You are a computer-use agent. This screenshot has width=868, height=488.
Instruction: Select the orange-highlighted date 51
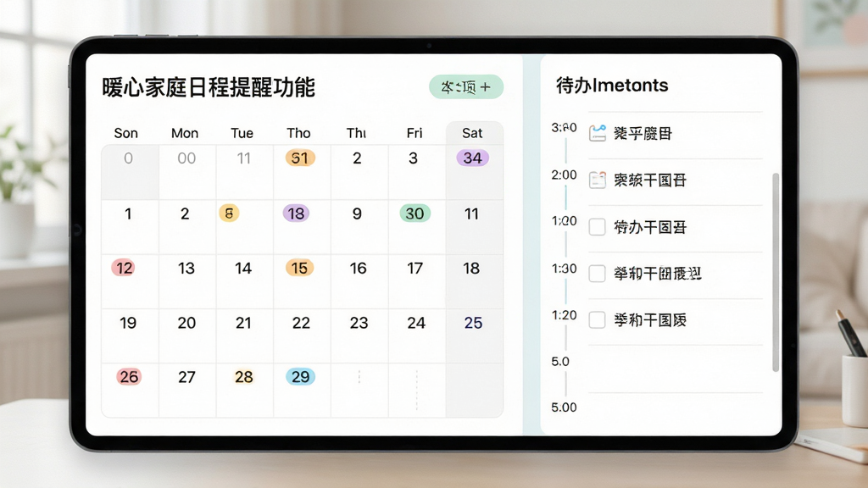tap(300, 158)
